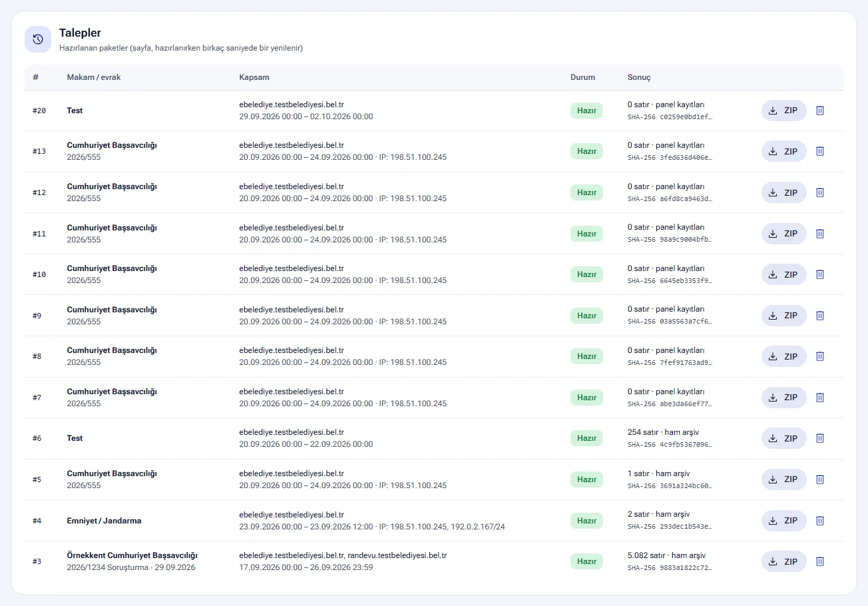Delete request #20 using its trash icon
Screen dimensions: 868x606
[x=820, y=111]
